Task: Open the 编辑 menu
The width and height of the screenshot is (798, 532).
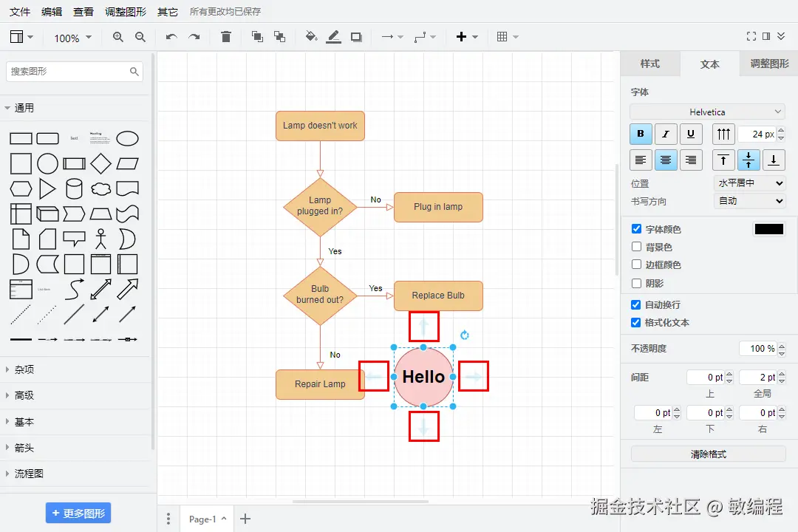Action: pyautogui.click(x=52, y=12)
